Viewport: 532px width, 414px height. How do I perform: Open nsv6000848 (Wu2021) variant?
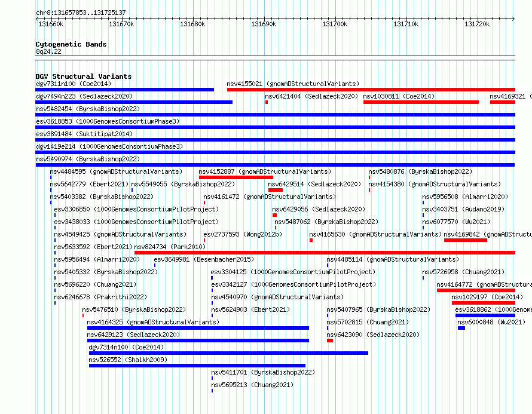coord(491,322)
